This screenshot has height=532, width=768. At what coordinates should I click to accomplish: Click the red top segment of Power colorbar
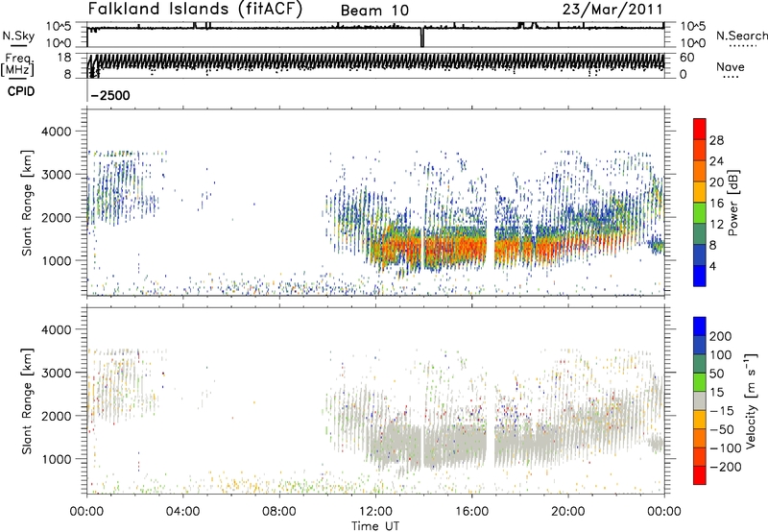pyautogui.click(x=700, y=128)
